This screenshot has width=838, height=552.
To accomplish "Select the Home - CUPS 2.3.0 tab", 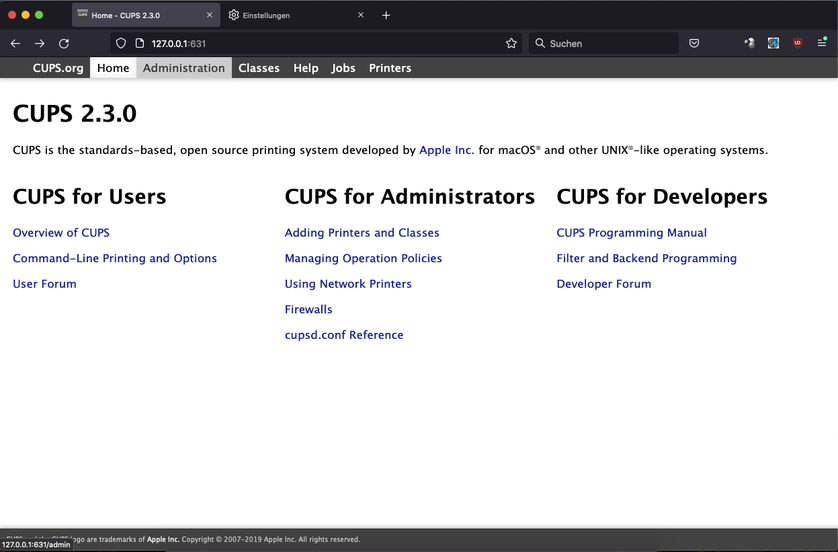I will point(145,15).
